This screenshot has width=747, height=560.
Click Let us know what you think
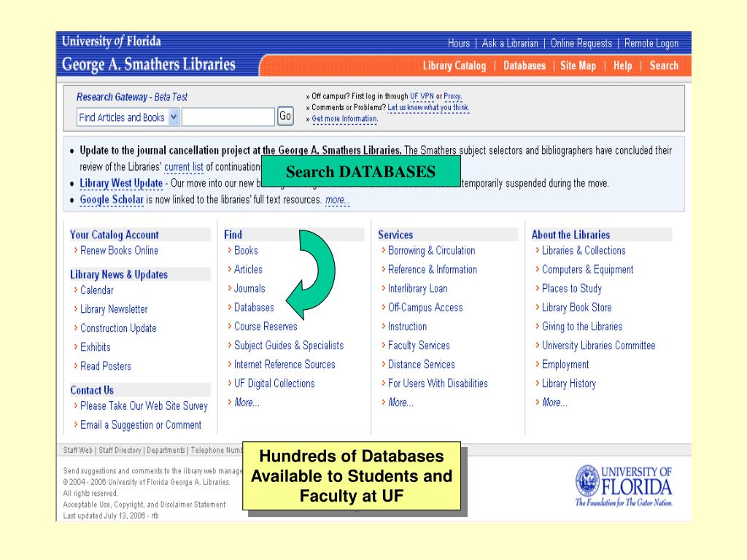coord(427,108)
